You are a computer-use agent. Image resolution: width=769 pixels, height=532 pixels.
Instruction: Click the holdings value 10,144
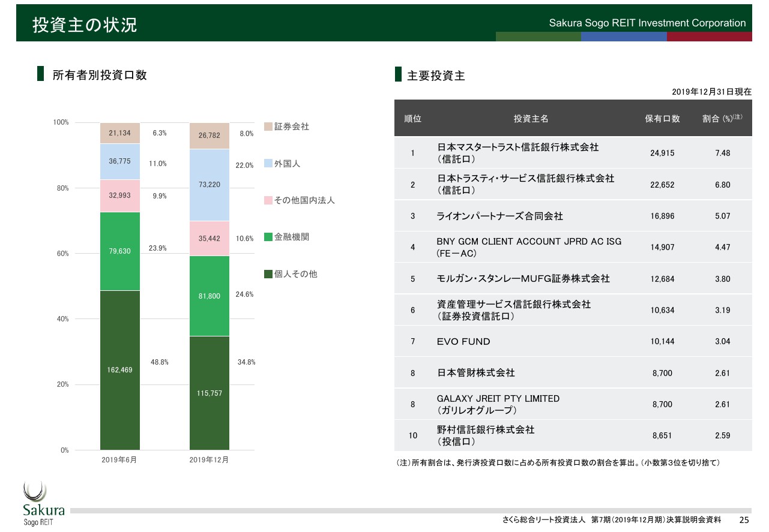662,342
